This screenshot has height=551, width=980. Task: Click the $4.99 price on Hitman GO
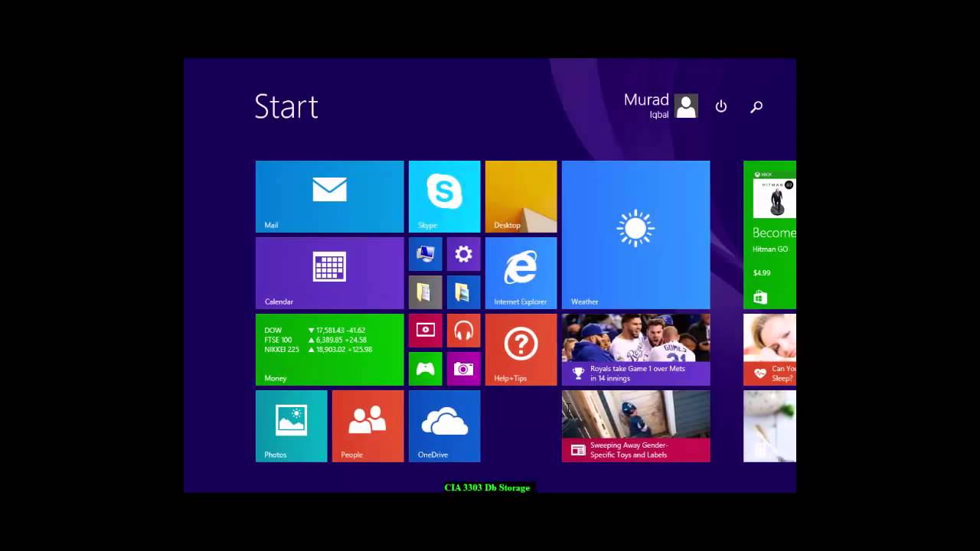(762, 273)
